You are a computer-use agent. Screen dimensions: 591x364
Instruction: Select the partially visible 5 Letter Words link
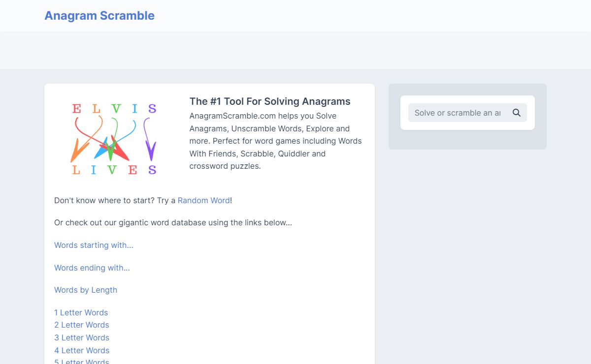(x=82, y=361)
